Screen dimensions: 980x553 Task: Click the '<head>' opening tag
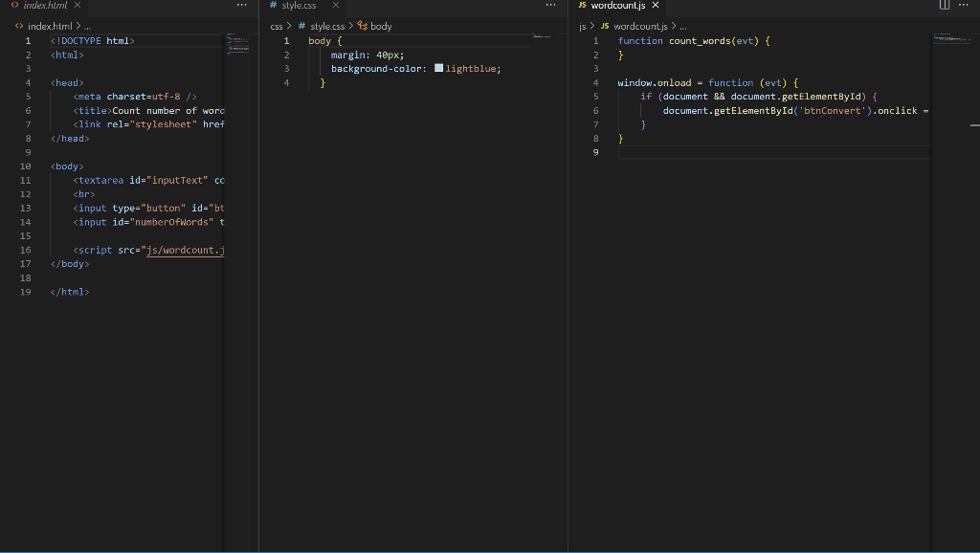[67, 82]
